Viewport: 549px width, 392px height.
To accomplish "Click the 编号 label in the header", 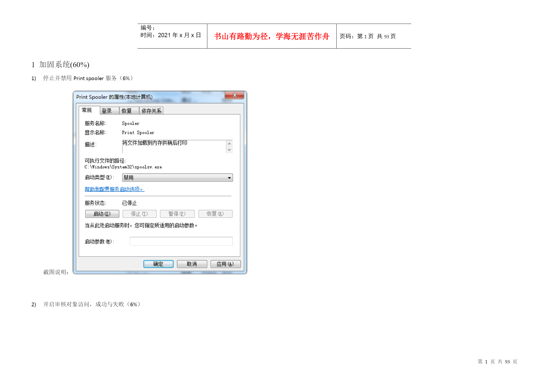I will pos(148,28).
